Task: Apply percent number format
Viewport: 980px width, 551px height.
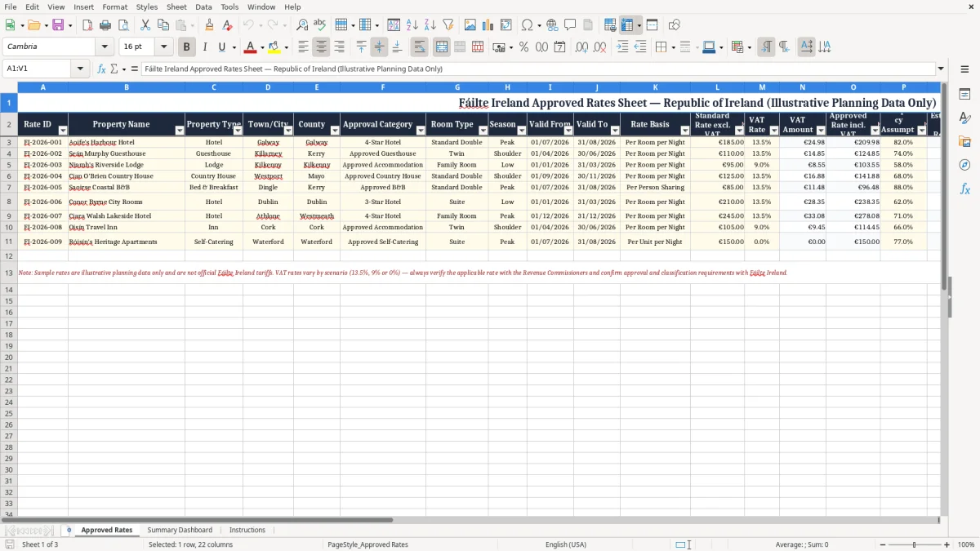Action: point(523,47)
